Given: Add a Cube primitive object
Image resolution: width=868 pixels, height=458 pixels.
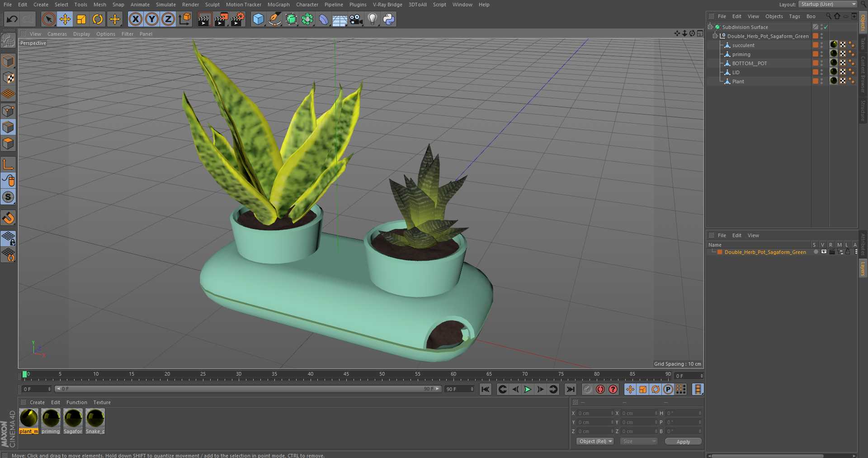Looking at the screenshot, I should click(258, 19).
